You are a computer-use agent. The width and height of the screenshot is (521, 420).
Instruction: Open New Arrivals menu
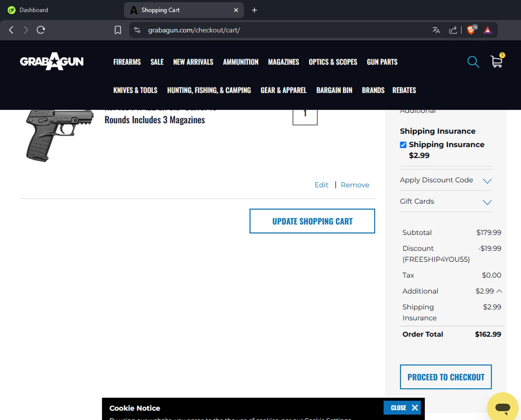tap(193, 62)
